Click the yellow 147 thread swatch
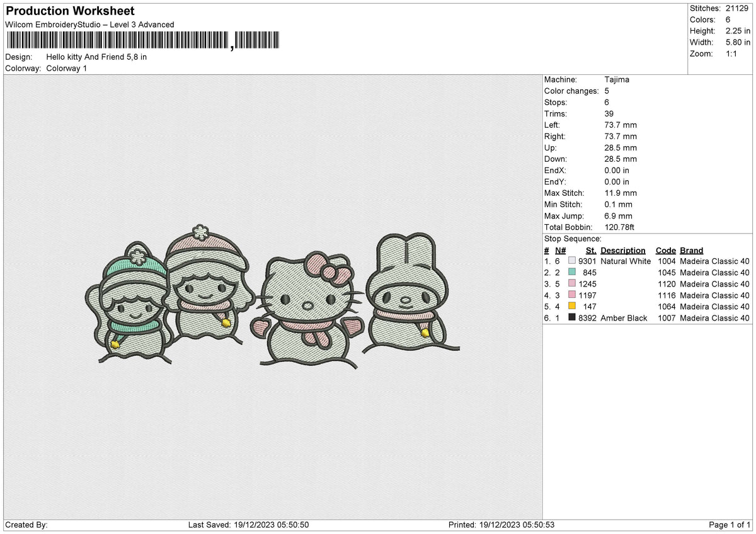Viewport: 756px width, 534px height. 572,307
